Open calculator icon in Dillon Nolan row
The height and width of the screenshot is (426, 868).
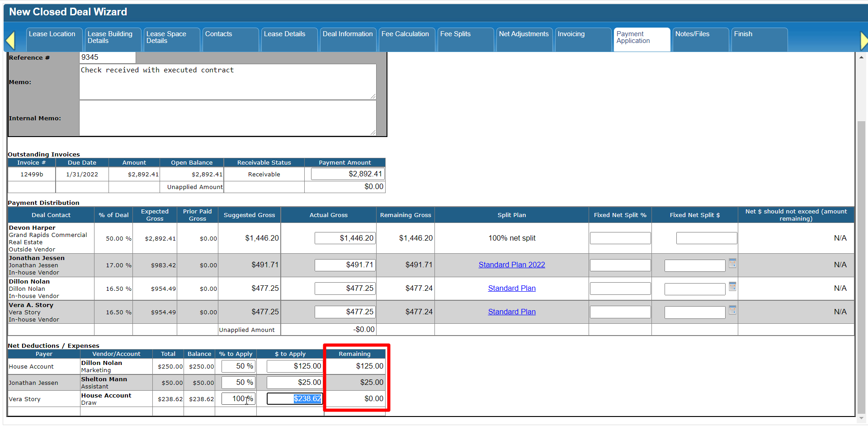tap(732, 287)
